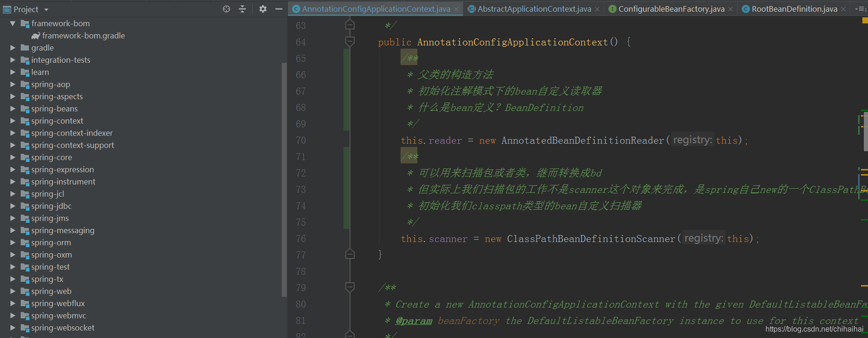
Task: Select the spring-messaging module
Action: pos(63,230)
